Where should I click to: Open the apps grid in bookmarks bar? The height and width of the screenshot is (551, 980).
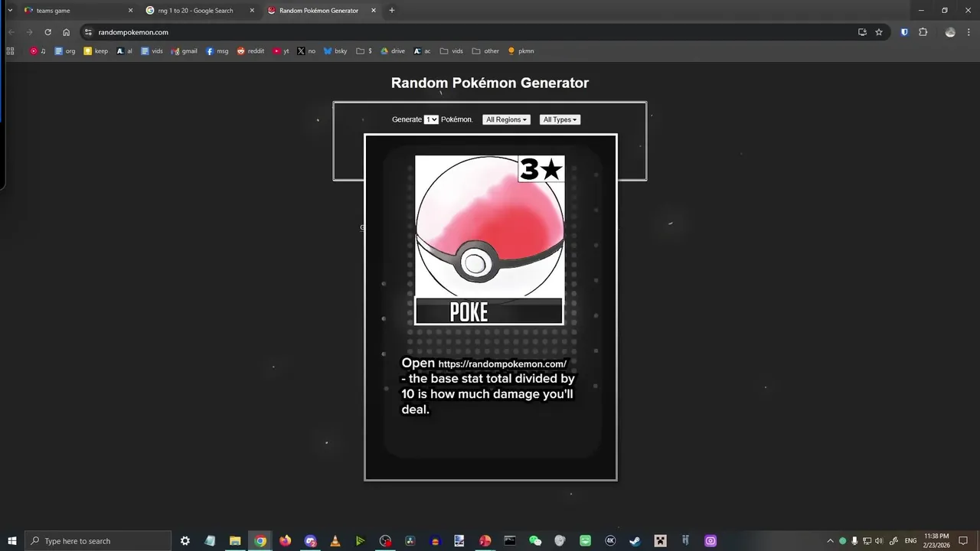10,51
